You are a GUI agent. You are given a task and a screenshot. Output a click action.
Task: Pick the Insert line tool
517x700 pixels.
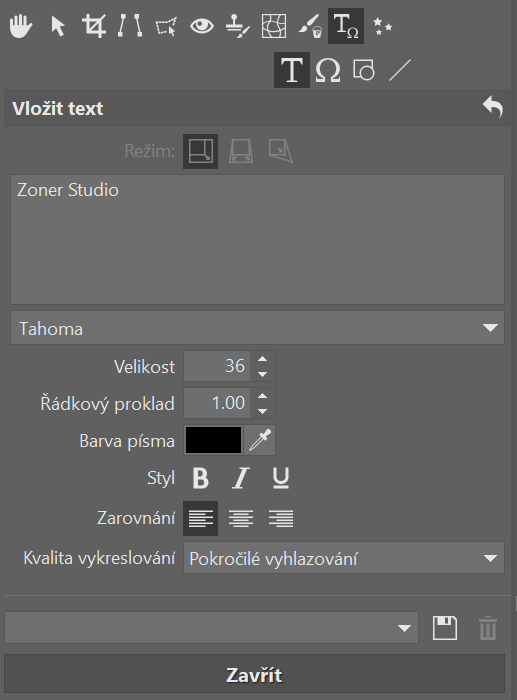tap(400, 70)
